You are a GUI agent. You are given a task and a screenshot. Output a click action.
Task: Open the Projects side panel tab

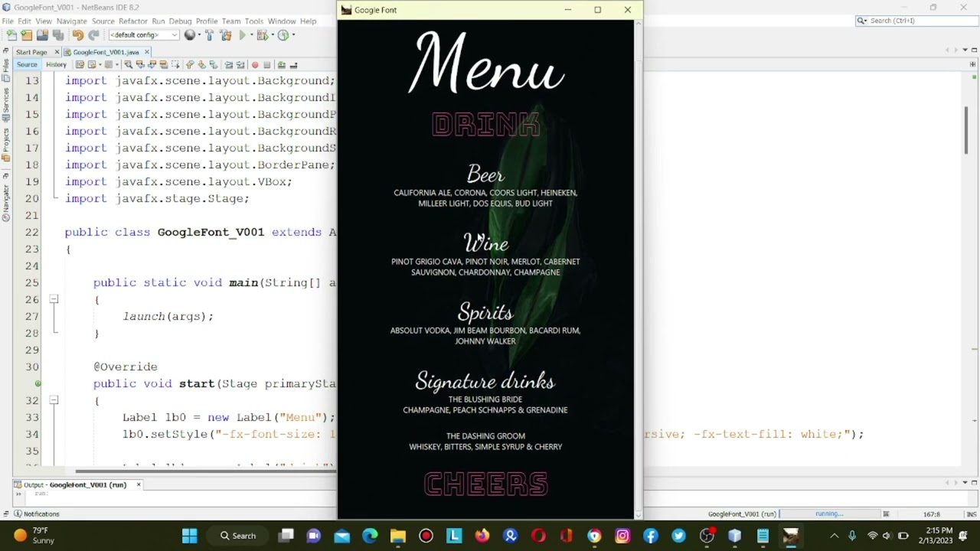click(x=5, y=145)
